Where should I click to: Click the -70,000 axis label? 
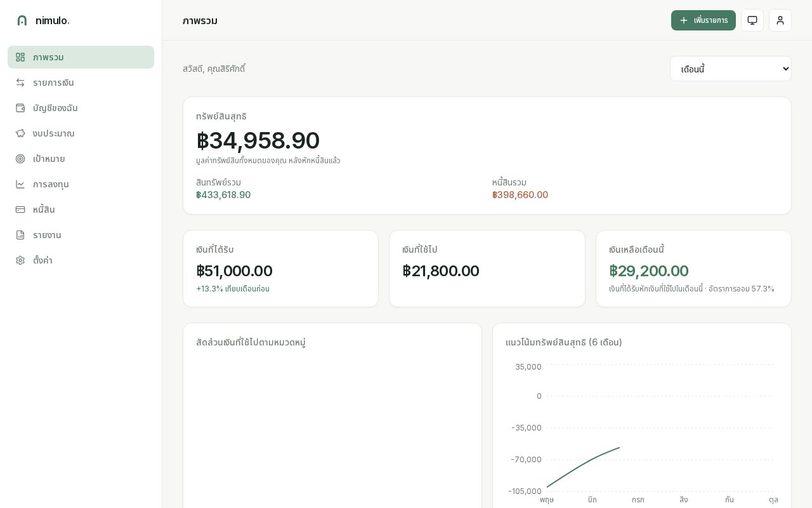(x=527, y=460)
